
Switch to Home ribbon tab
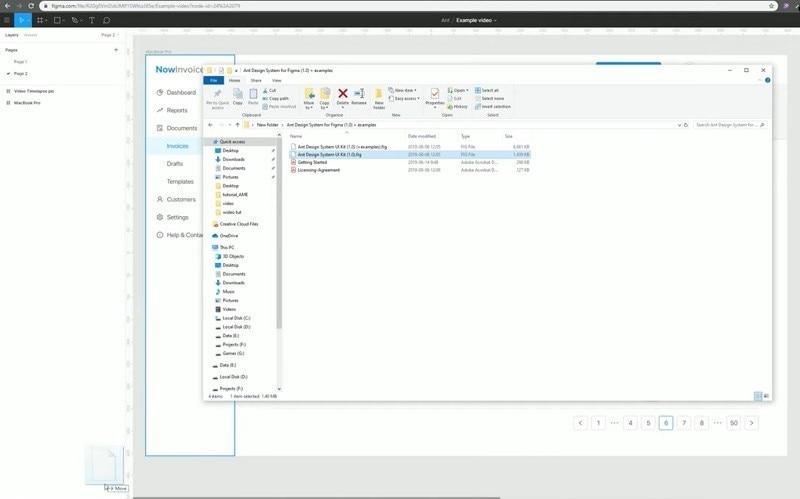click(x=234, y=80)
